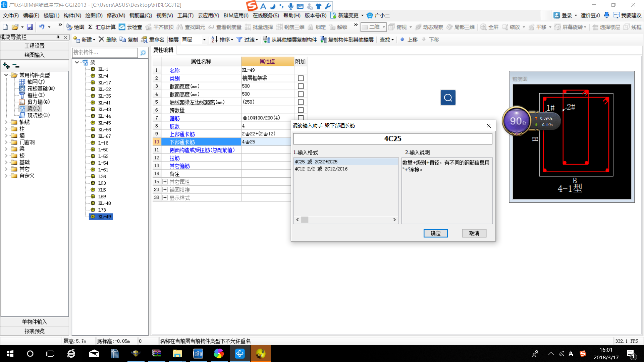Viewport: 644px width, 362px height.
Task: Collapse 常用构件类型 folder
Action: (x=6, y=75)
